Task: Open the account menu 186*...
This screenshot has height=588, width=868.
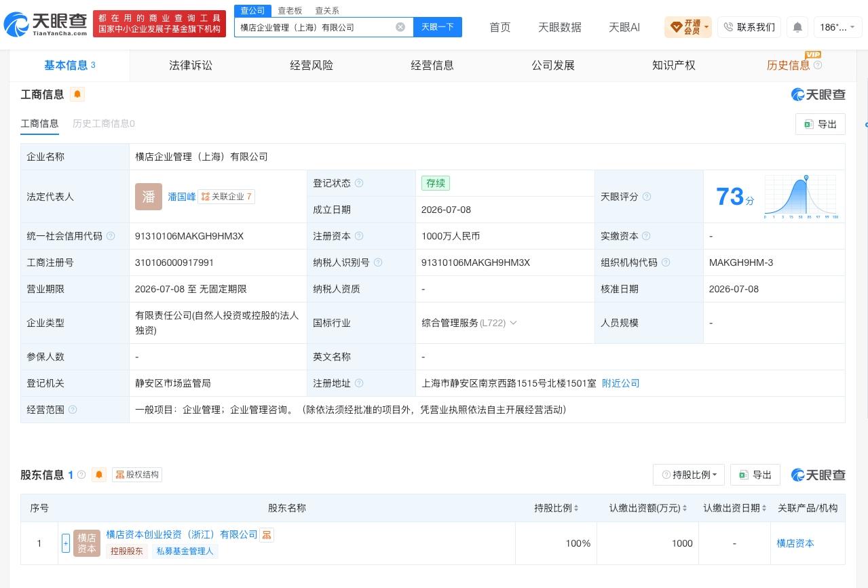Action: (837, 27)
